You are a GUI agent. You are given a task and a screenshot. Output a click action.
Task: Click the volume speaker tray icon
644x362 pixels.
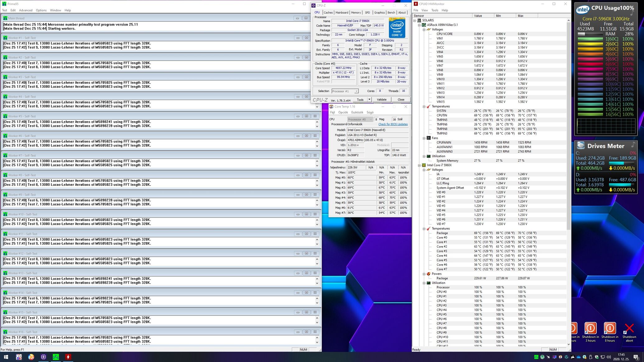click(609, 357)
